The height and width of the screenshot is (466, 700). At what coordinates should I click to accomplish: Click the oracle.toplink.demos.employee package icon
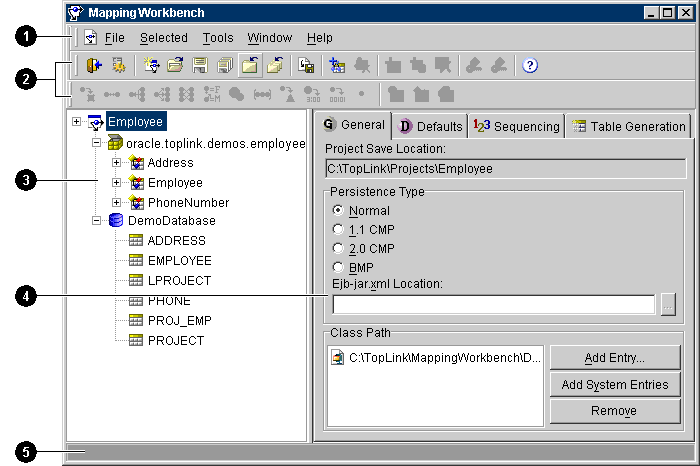point(115,143)
